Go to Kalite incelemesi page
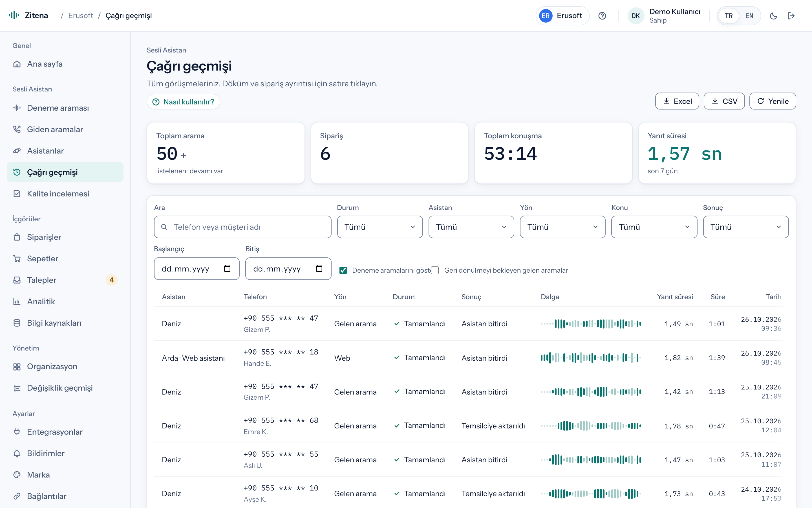The height and width of the screenshot is (508, 812). (65, 194)
